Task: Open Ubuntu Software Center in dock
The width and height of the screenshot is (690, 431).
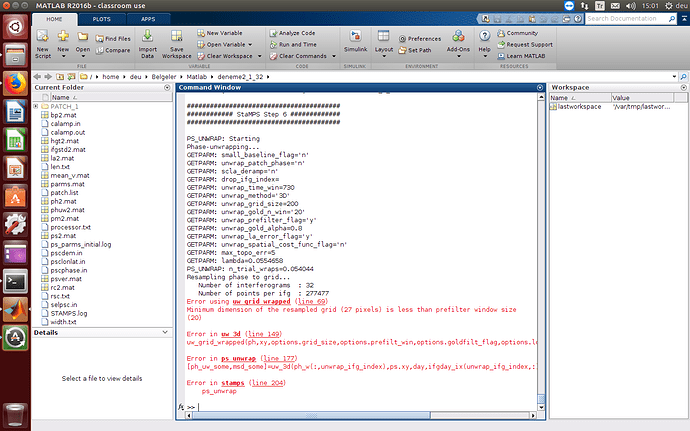Action: coord(15,196)
